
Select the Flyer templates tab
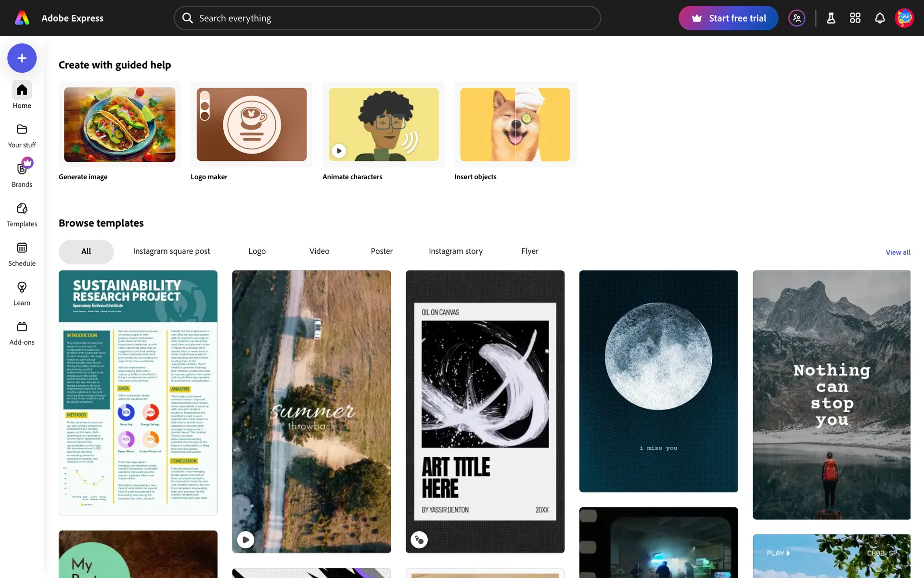click(x=529, y=251)
